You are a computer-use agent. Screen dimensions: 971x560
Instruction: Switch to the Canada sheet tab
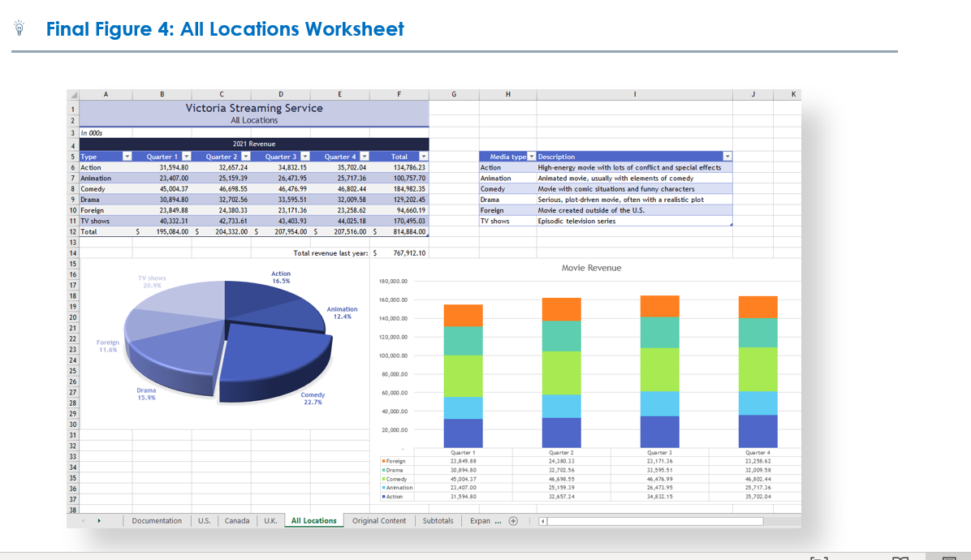pyautogui.click(x=237, y=521)
